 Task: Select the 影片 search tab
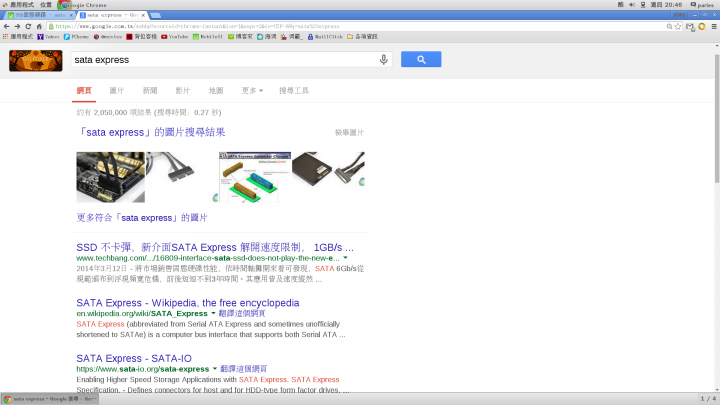click(x=183, y=90)
